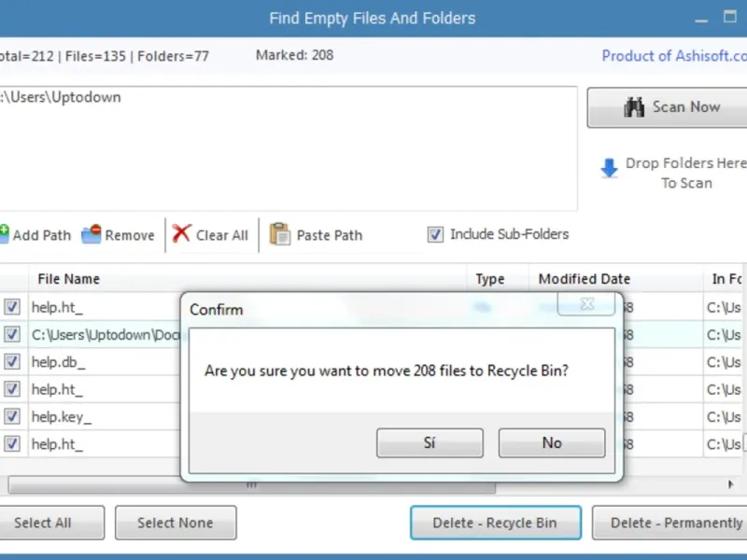Click the binoculars icon on Scan Now
The width and height of the screenshot is (747, 560).
click(x=635, y=107)
